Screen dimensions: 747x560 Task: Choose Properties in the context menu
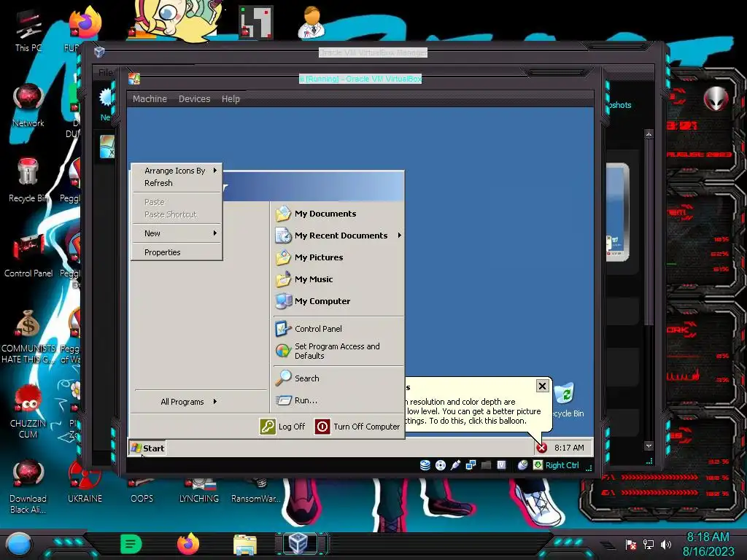pos(177,252)
